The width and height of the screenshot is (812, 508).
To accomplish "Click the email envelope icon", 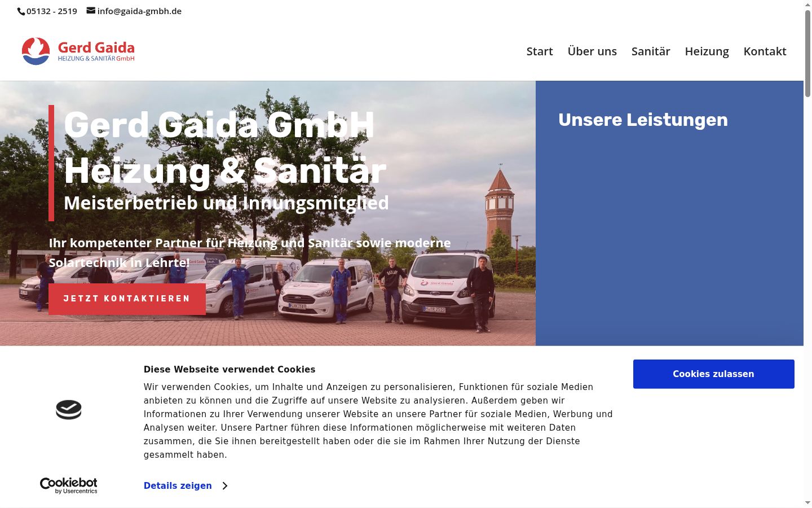I will pos(91,11).
